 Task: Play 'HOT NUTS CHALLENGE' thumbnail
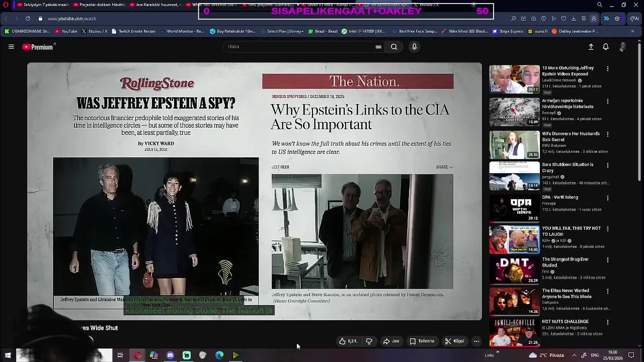(x=514, y=333)
